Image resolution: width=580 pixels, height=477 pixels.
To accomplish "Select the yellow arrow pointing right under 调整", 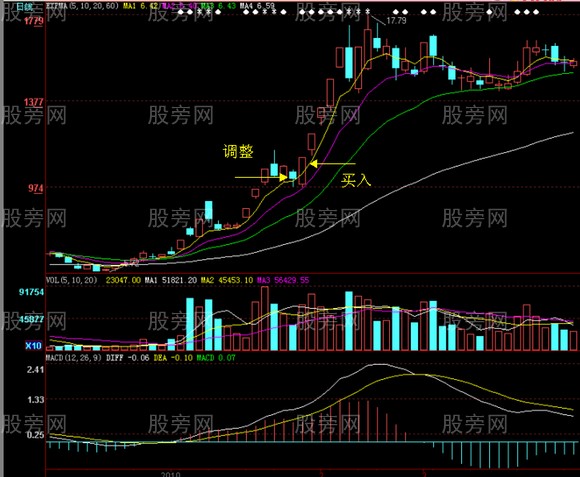I will click(x=261, y=177).
